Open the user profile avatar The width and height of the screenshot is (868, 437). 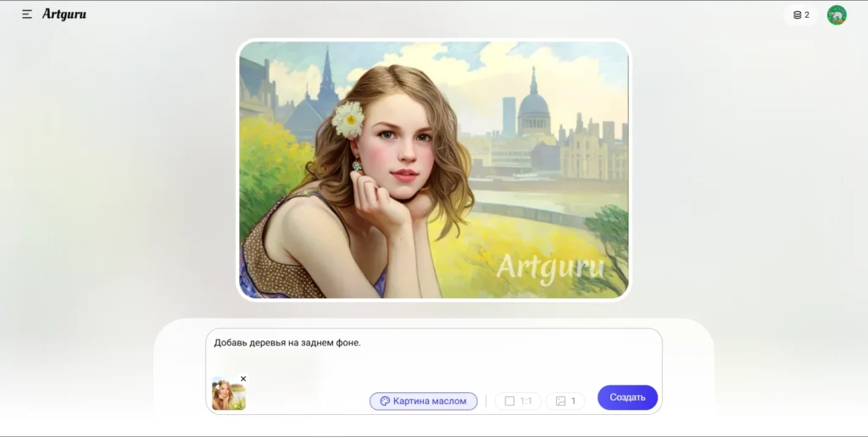(837, 15)
